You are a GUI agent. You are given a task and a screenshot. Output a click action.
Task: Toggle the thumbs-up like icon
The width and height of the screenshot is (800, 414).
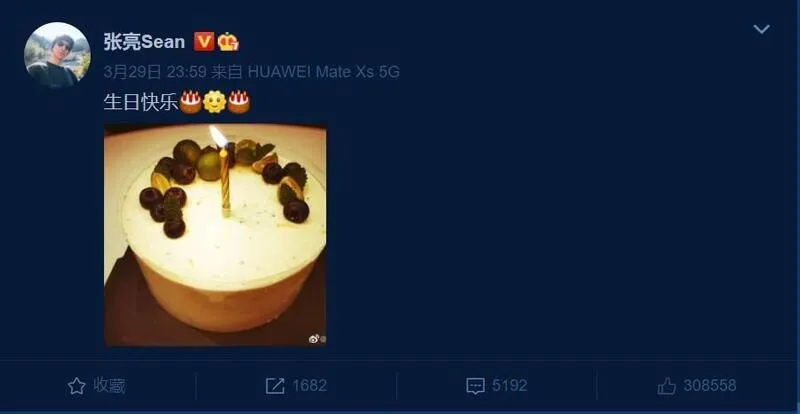point(666,386)
